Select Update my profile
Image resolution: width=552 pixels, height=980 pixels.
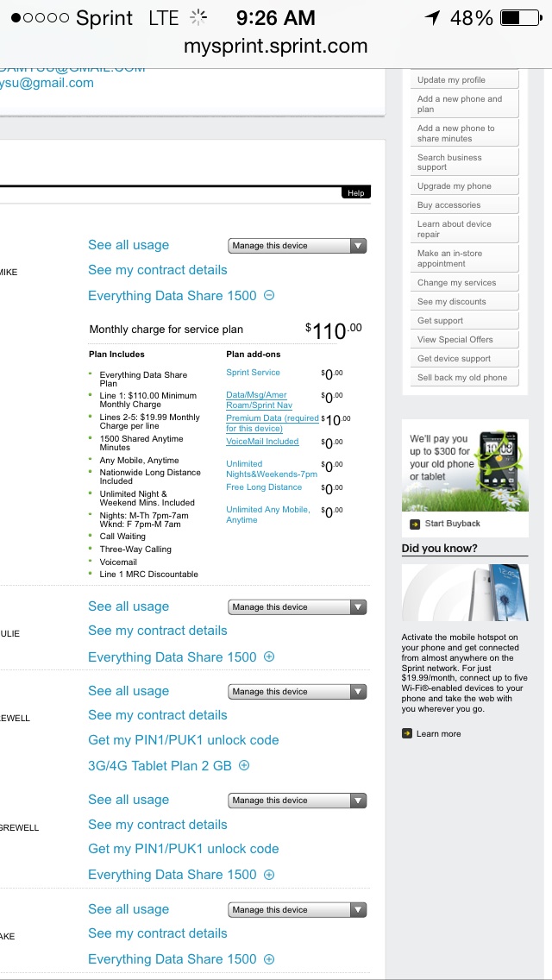click(x=465, y=80)
